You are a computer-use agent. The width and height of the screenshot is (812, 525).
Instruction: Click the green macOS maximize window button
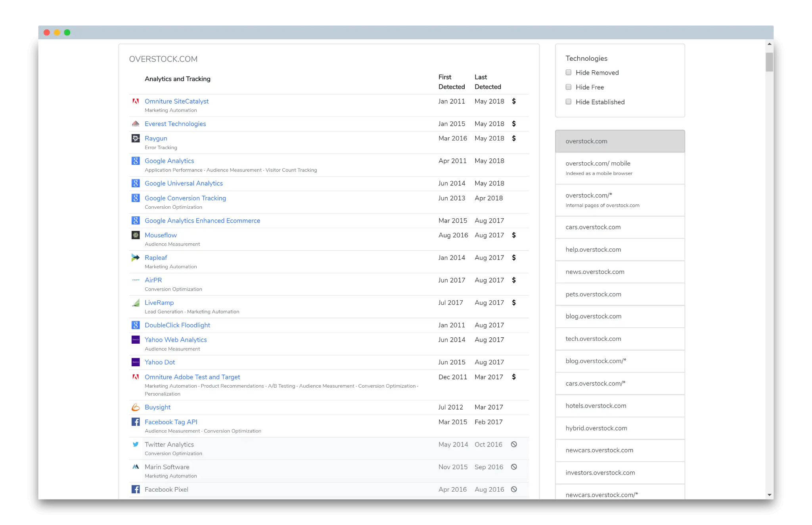(x=67, y=33)
